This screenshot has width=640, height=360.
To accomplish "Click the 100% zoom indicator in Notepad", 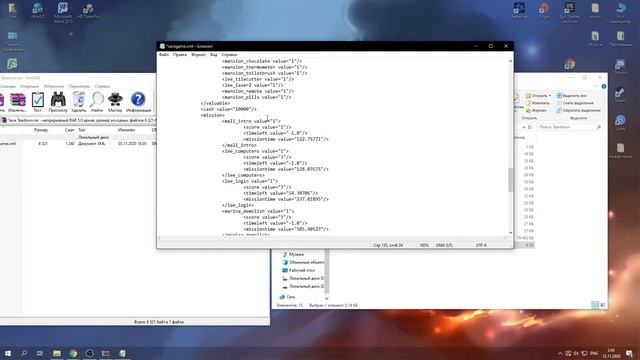I will (x=424, y=245).
